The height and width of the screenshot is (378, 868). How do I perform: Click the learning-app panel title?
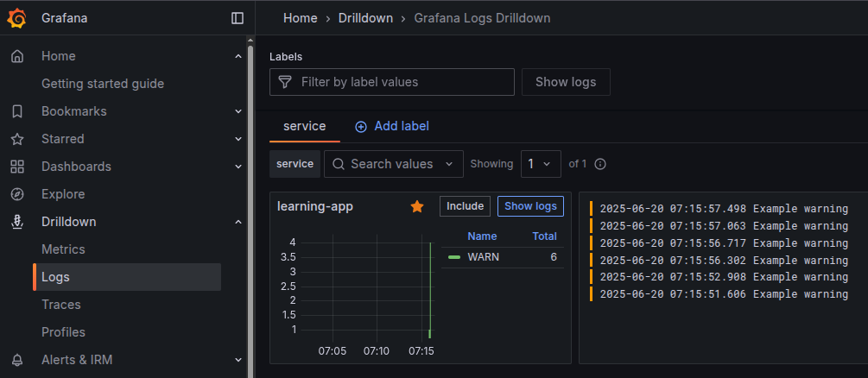pyautogui.click(x=315, y=206)
